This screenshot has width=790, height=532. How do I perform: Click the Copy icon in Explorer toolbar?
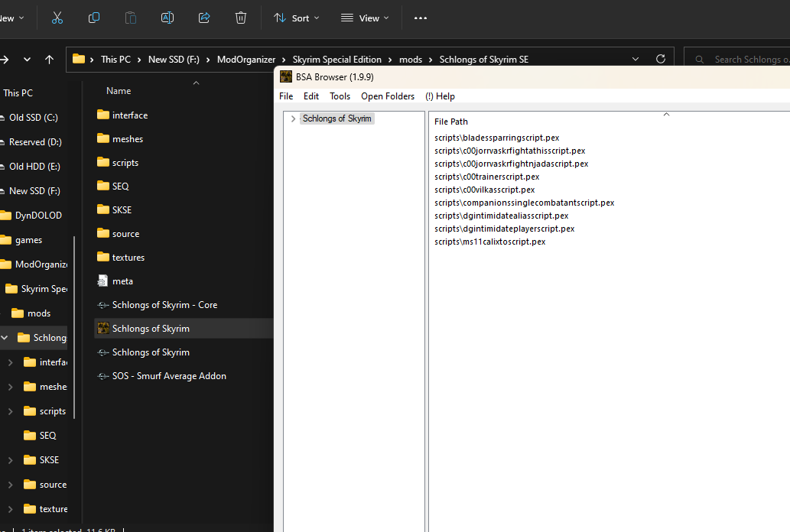tap(94, 18)
